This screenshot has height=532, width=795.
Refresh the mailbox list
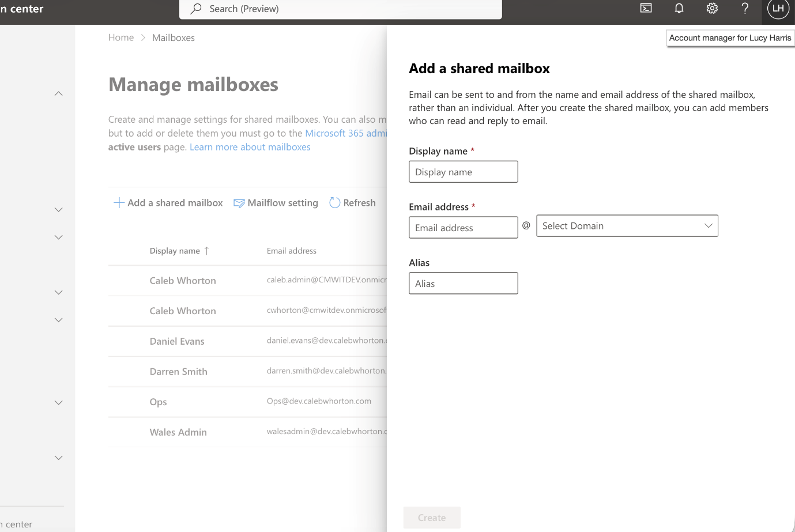click(x=352, y=203)
